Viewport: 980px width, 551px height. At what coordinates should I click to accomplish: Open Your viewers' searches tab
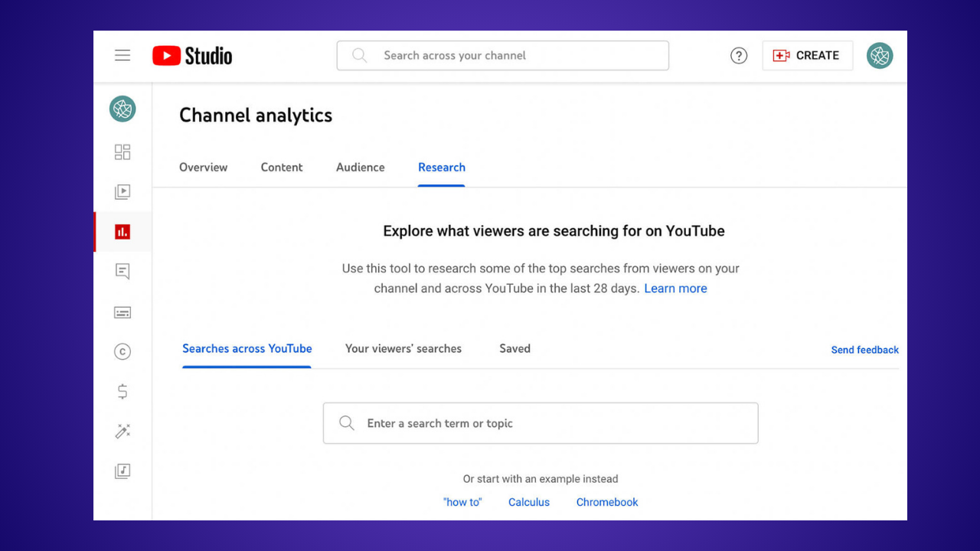pos(403,348)
